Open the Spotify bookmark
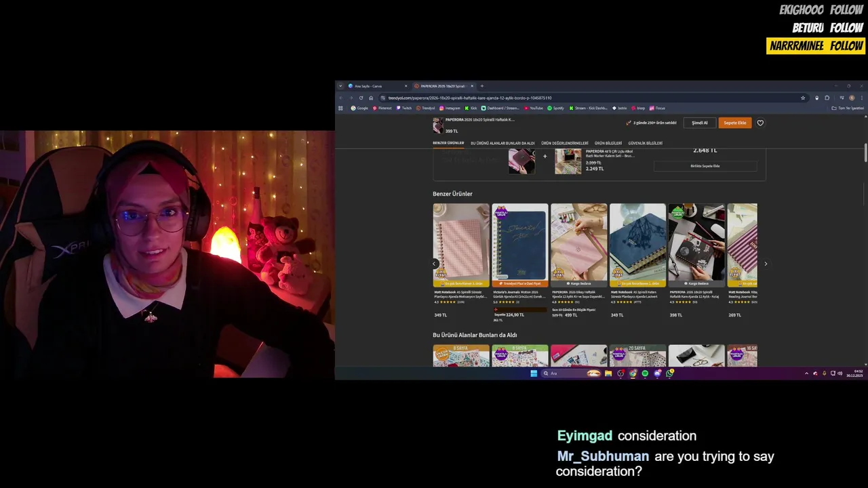 [556, 108]
